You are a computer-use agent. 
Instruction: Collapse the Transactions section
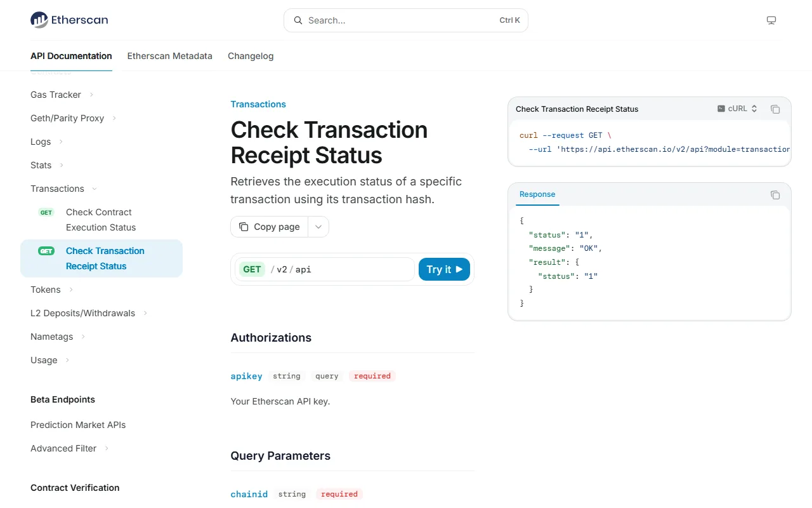tap(64, 189)
